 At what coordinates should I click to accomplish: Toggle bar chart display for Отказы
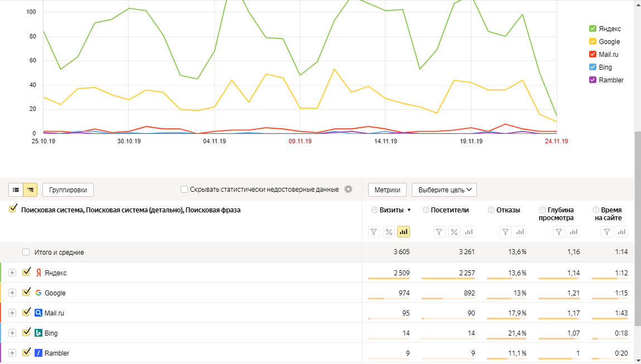(x=520, y=232)
